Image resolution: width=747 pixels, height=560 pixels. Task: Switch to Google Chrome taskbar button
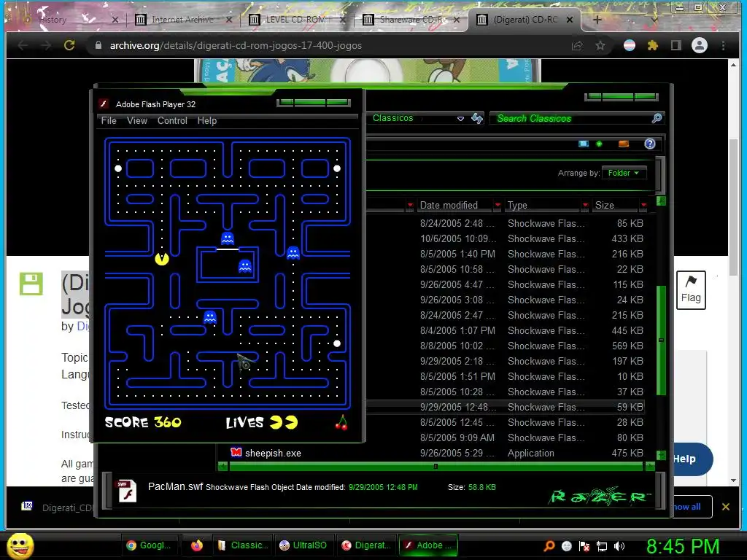point(149,545)
